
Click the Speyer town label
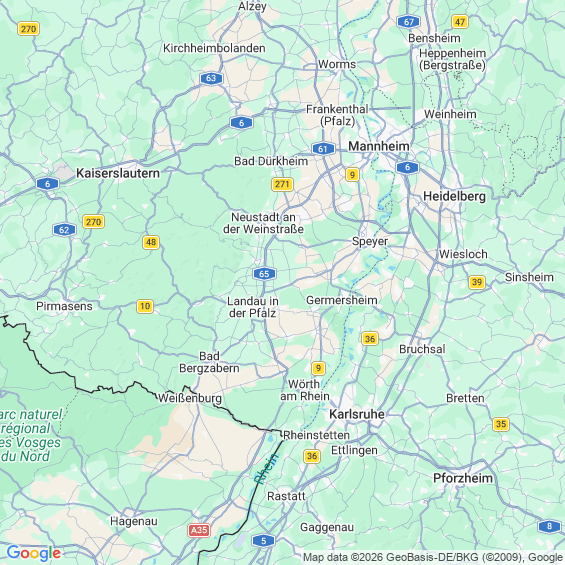370,241
